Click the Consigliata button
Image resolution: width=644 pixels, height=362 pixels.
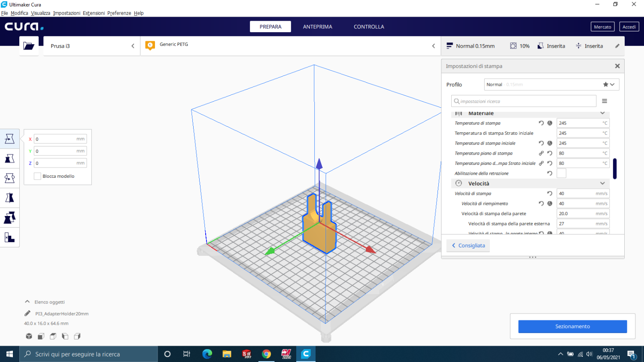468,246
